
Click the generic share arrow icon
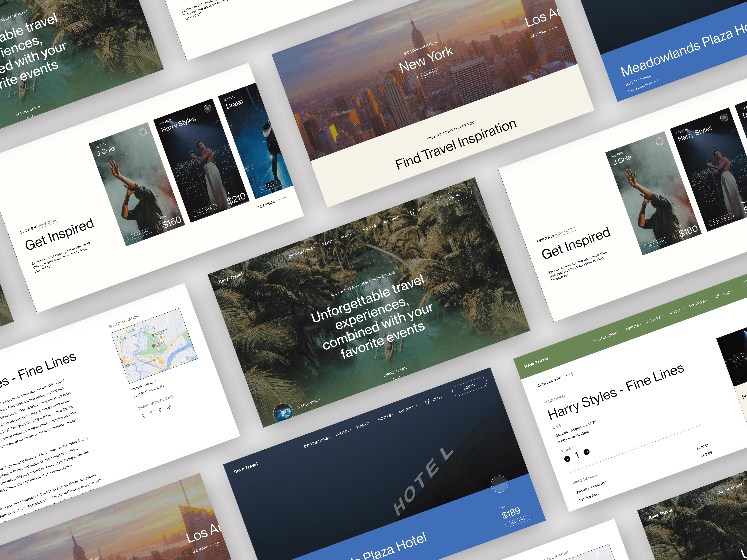coord(144,416)
